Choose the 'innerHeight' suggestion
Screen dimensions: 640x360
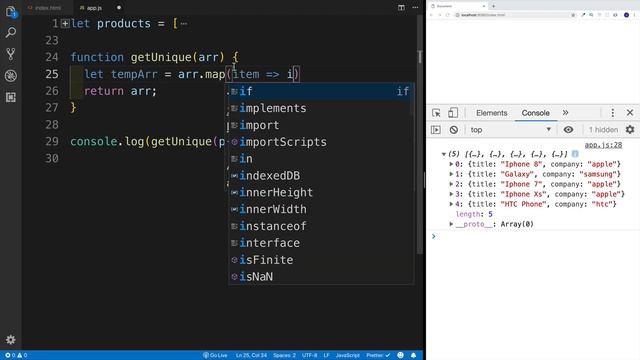point(321,192)
